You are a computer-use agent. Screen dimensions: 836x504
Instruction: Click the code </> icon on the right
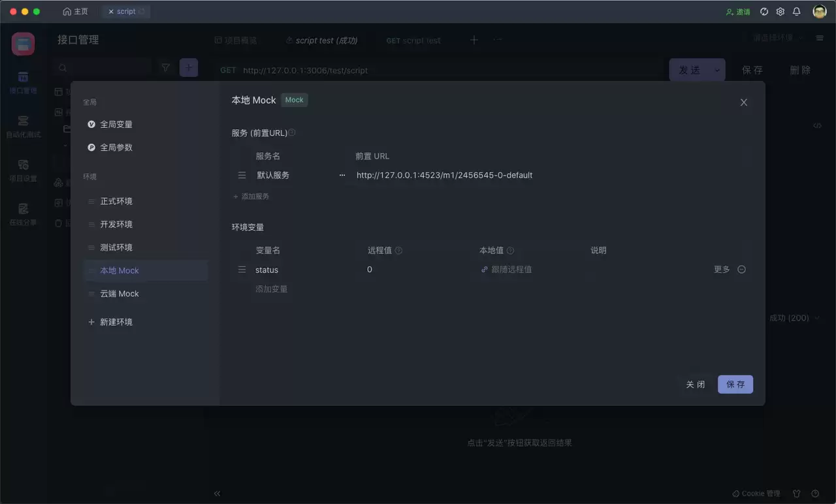tap(817, 125)
